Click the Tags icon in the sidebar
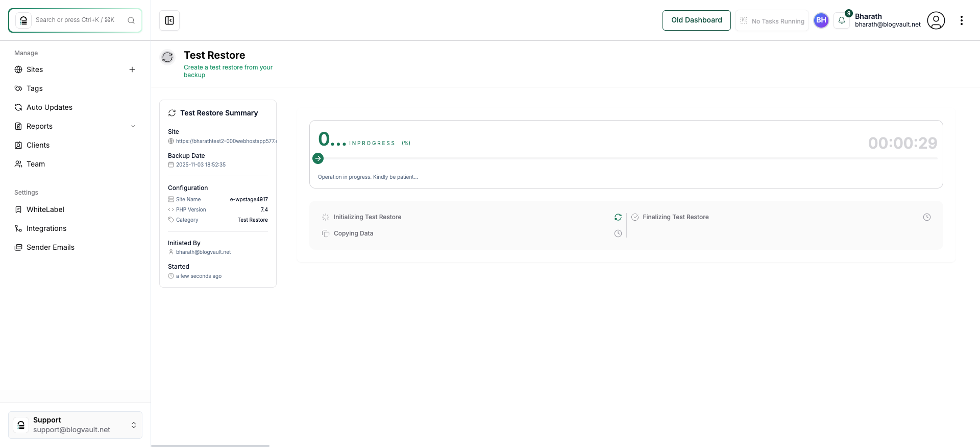 click(18, 88)
